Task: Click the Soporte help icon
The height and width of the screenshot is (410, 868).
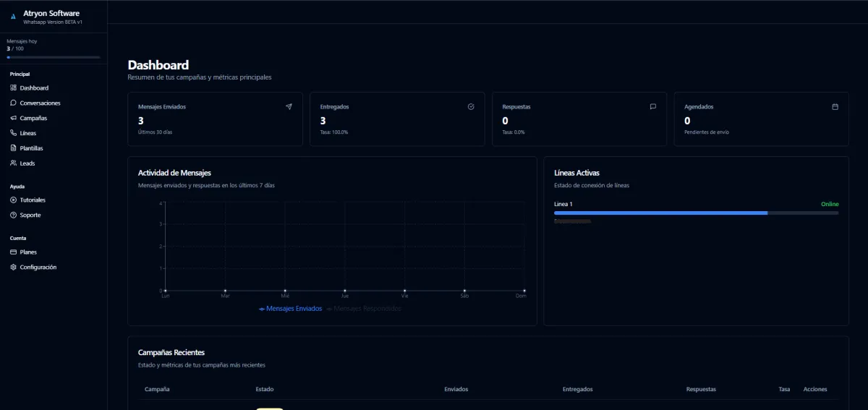Action: [13, 215]
